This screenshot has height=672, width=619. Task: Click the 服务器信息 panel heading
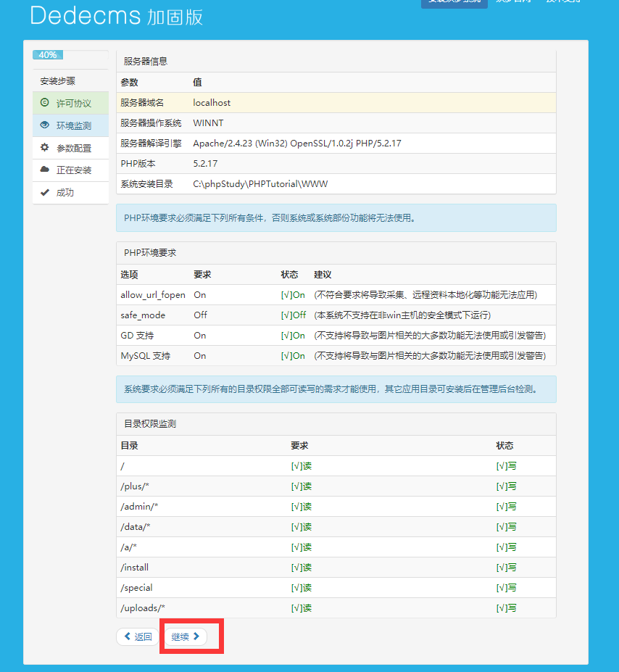point(146,62)
